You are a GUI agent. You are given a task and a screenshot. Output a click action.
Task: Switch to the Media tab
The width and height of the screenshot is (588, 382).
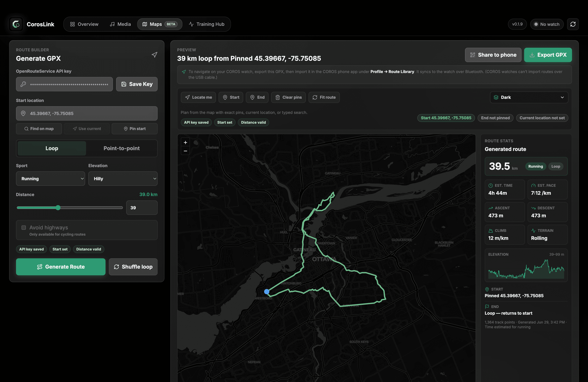120,24
